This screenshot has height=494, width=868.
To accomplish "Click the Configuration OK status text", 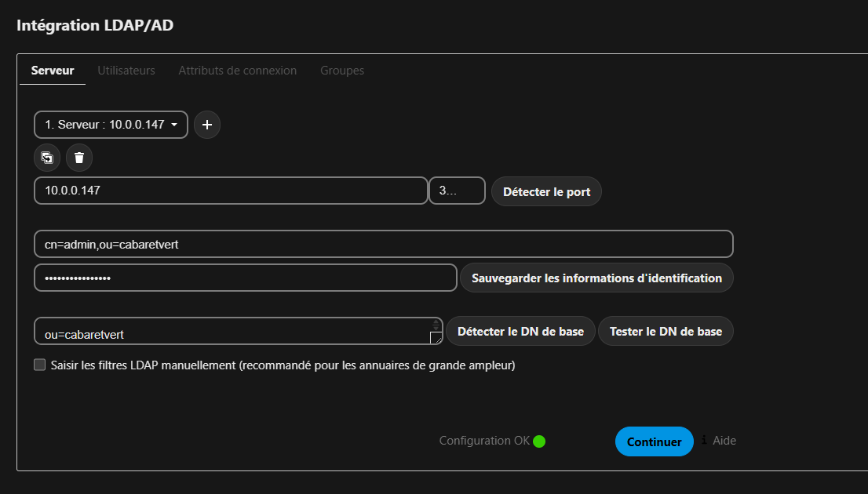I will click(484, 441).
